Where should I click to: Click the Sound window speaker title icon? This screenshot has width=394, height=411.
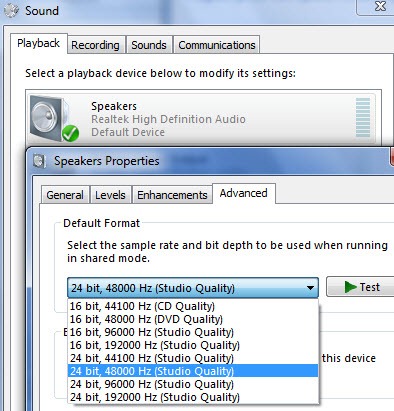(11, 11)
